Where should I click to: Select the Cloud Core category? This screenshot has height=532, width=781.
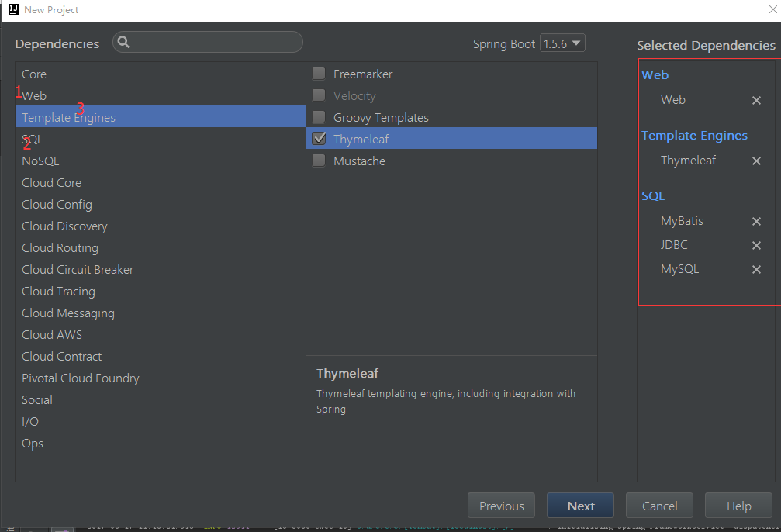click(x=161, y=182)
